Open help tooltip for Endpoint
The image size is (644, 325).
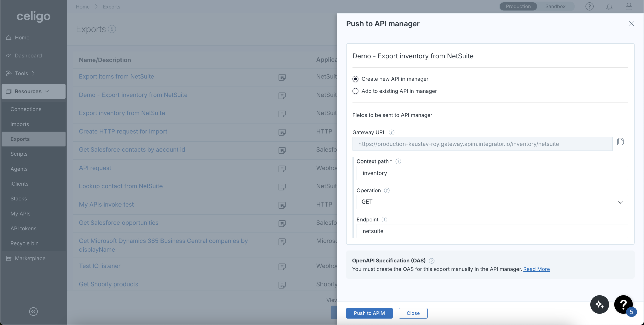[384, 220]
